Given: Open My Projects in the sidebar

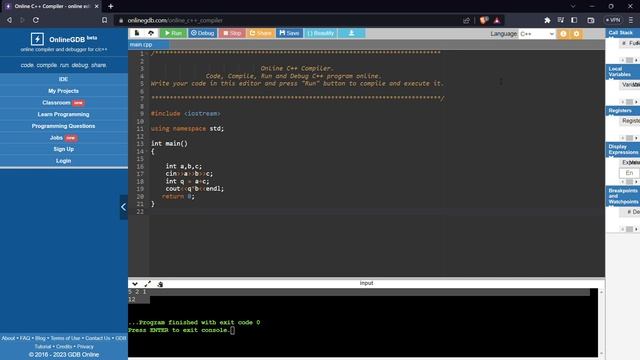Looking at the screenshot, I should coord(63,91).
